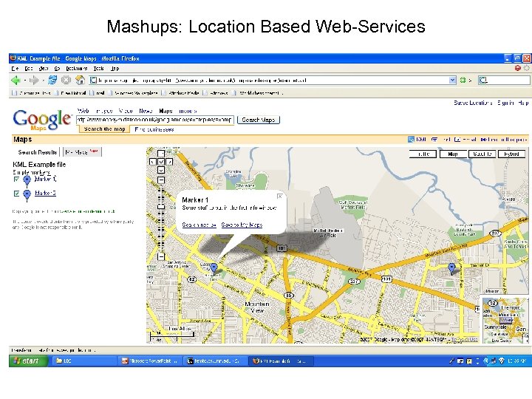This screenshot has height=399, width=532.
Task: Open the Bookmarks menu
Action: tap(77, 68)
